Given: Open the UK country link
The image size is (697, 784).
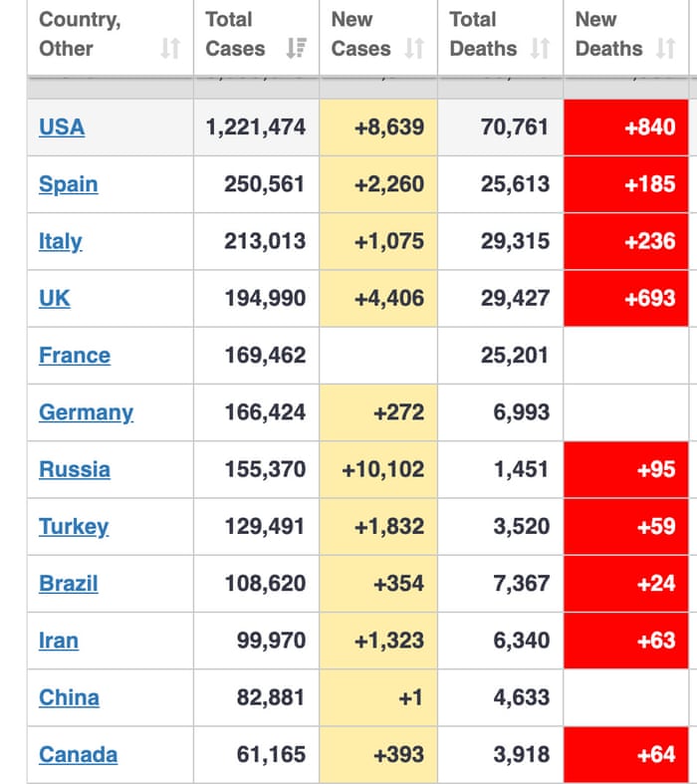Looking at the screenshot, I should click(x=55, y=298).
